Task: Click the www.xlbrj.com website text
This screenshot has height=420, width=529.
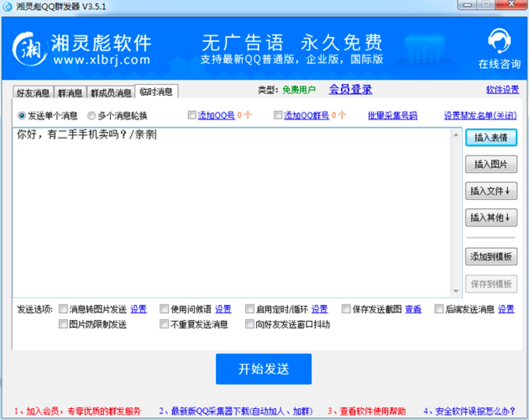Action: (102, 60)
